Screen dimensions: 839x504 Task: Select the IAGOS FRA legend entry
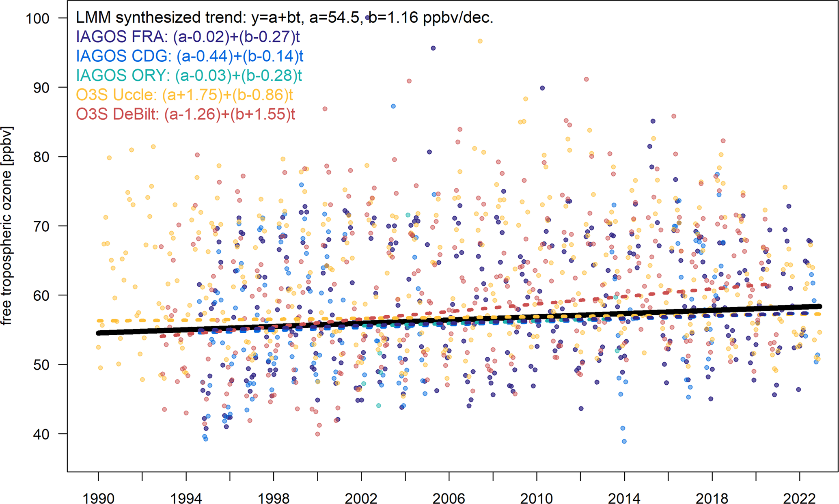[188, 37]
